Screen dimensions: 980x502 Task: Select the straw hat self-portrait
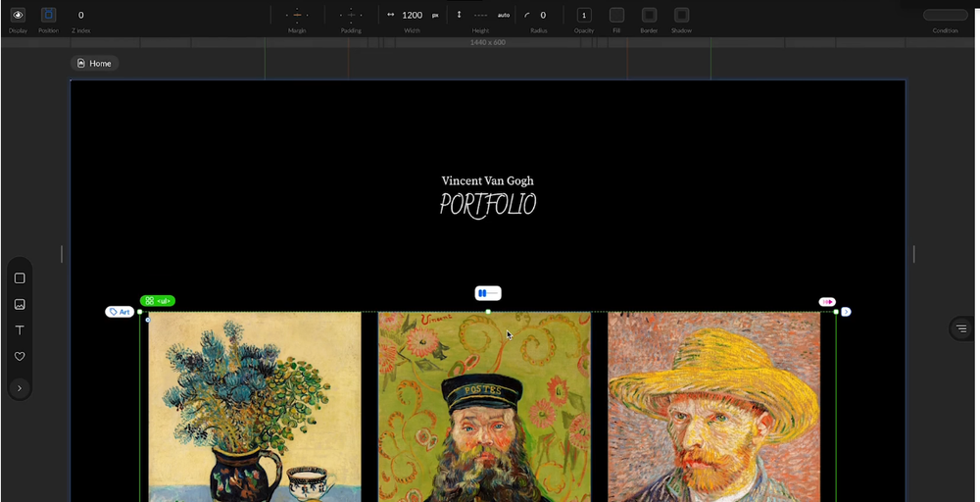pos(713,406)
